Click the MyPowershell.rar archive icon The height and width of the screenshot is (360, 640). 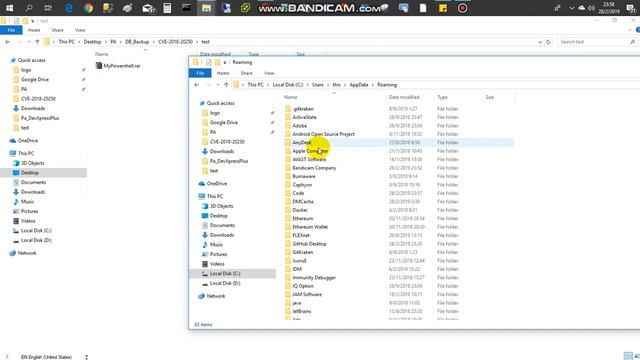(x=98, y=66)
